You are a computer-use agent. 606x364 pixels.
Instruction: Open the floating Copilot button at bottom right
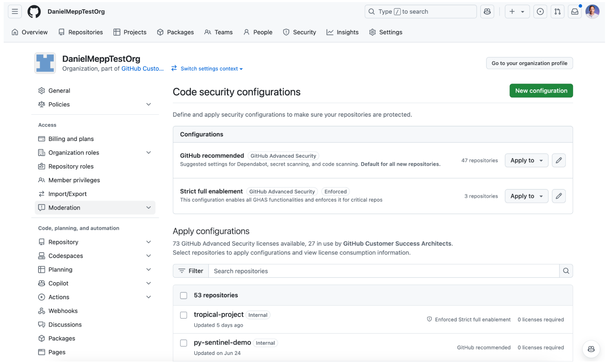point(591,349)
